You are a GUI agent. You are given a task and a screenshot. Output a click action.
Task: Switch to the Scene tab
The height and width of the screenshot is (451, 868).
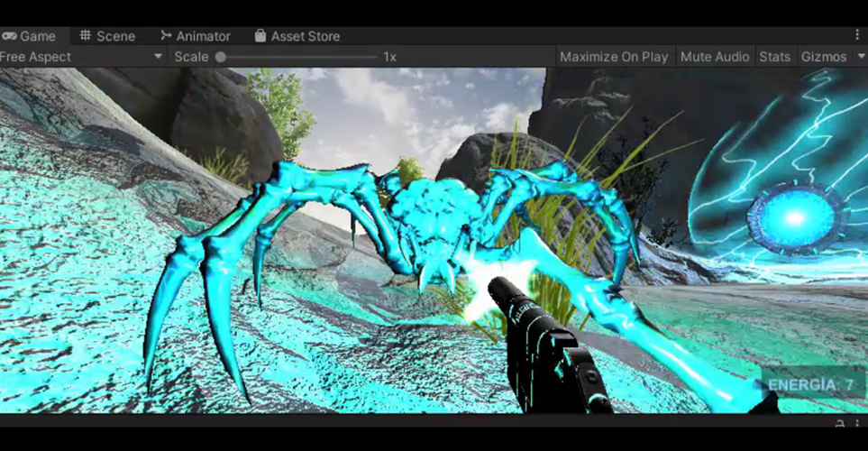(107, 36)
